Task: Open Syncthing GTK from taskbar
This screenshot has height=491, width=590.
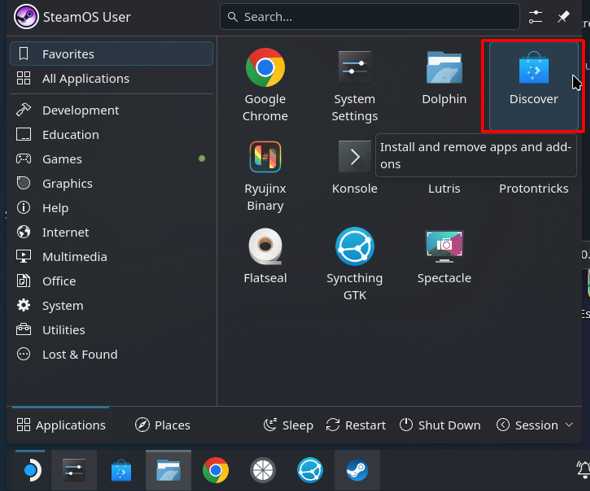Action: tap(310, 470)
